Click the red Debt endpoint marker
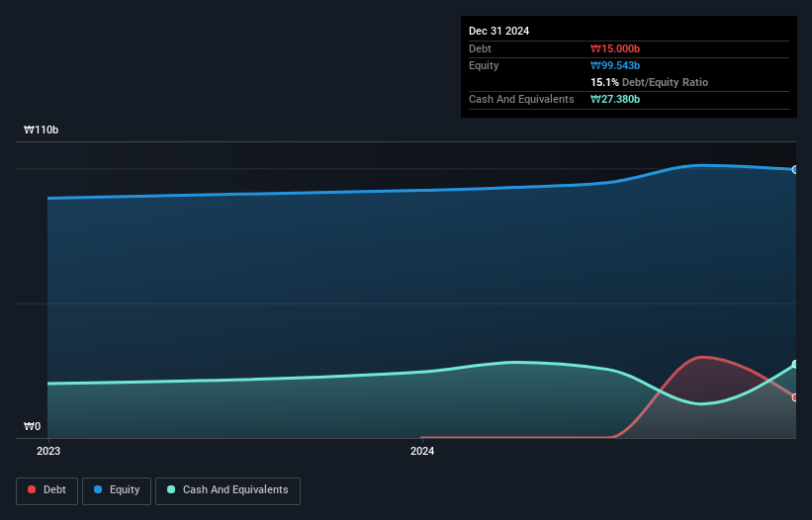Viewport: 812px width, 520px height. click(x=795, y=397)
